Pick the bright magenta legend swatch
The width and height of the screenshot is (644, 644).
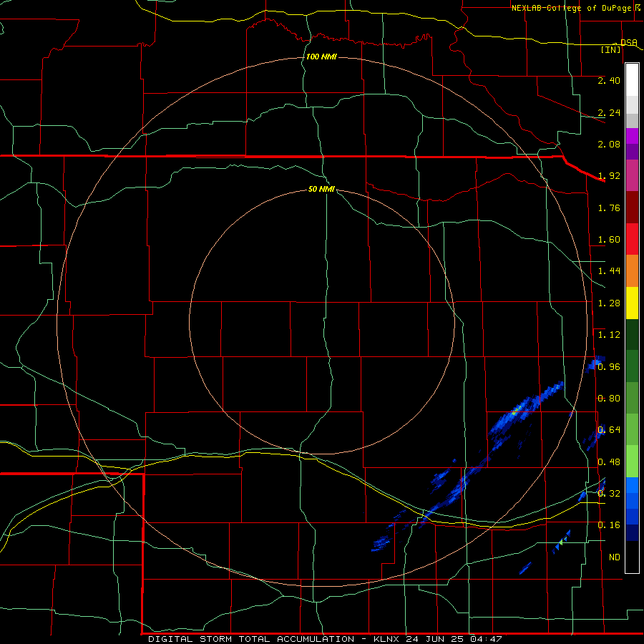632,136
